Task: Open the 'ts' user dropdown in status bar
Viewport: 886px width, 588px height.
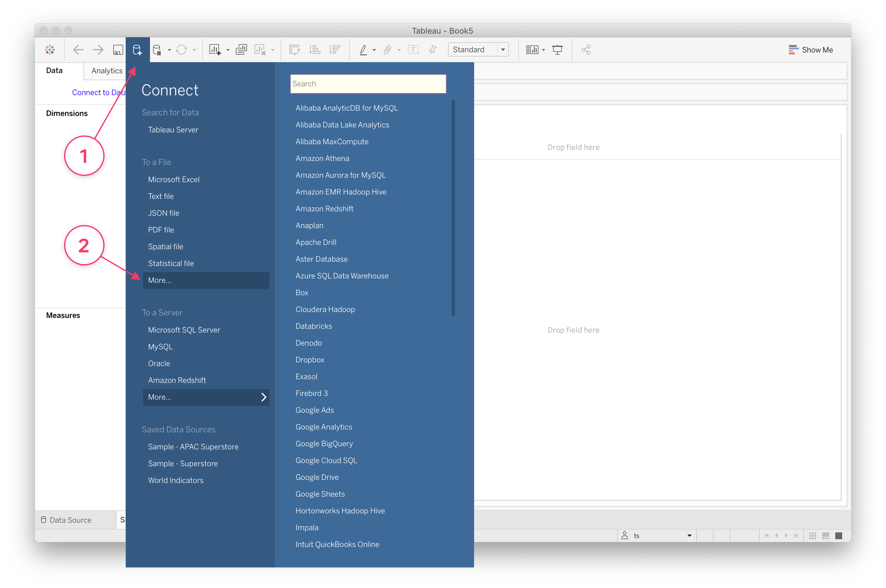Action: (x=656, y=536)
